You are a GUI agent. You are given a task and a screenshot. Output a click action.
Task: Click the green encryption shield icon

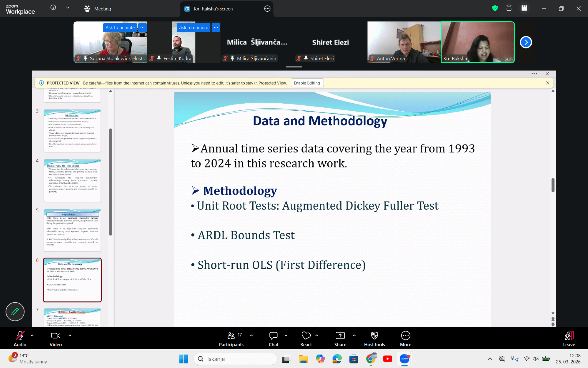pos(495,8)
